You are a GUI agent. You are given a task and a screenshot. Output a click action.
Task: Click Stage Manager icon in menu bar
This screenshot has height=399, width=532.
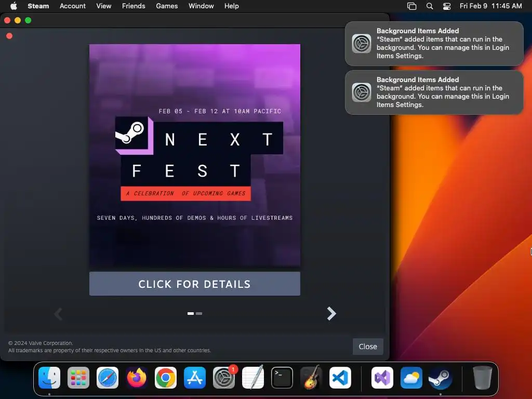point(411,6)
